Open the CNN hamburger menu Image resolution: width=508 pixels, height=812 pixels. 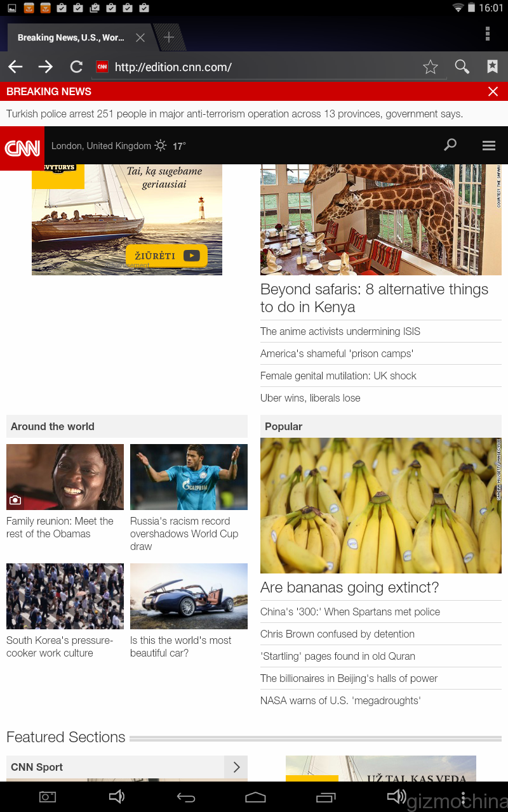tap(488, 146)
